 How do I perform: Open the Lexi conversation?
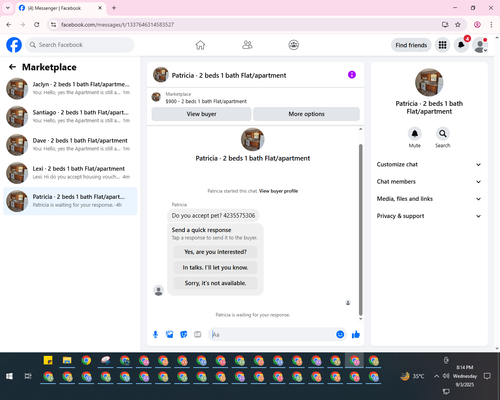(70, 173)
